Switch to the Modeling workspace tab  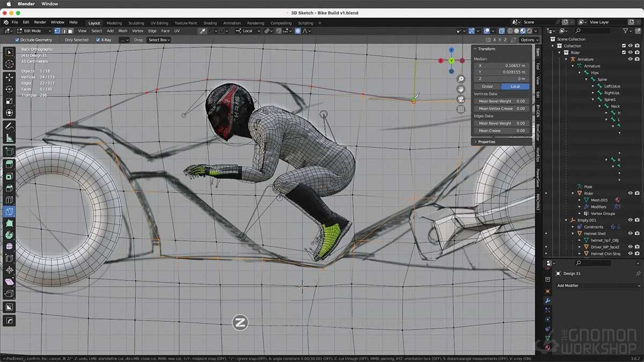click(114, 23)
